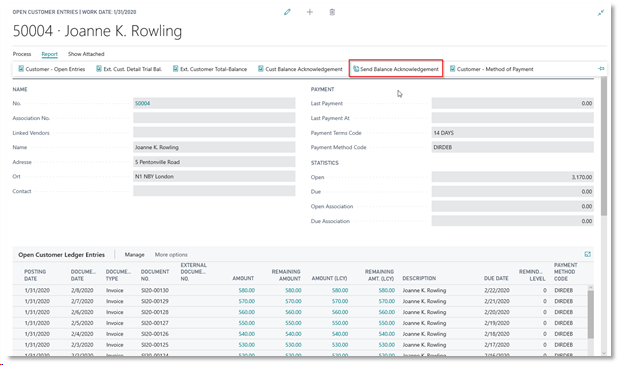This screenshot has width=617, height=365.
Task: Click the main page vertical scrollbar
Action: point(604,146)
